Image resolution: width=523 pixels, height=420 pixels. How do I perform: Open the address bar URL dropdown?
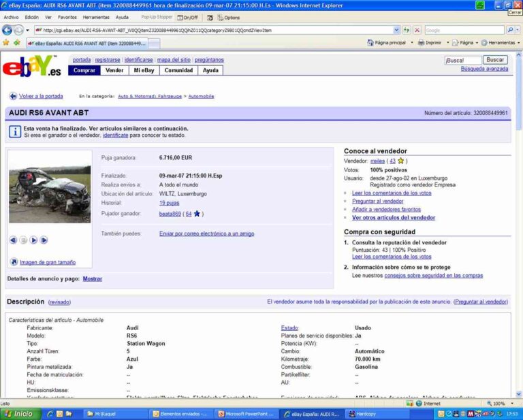tap(396, 30)
